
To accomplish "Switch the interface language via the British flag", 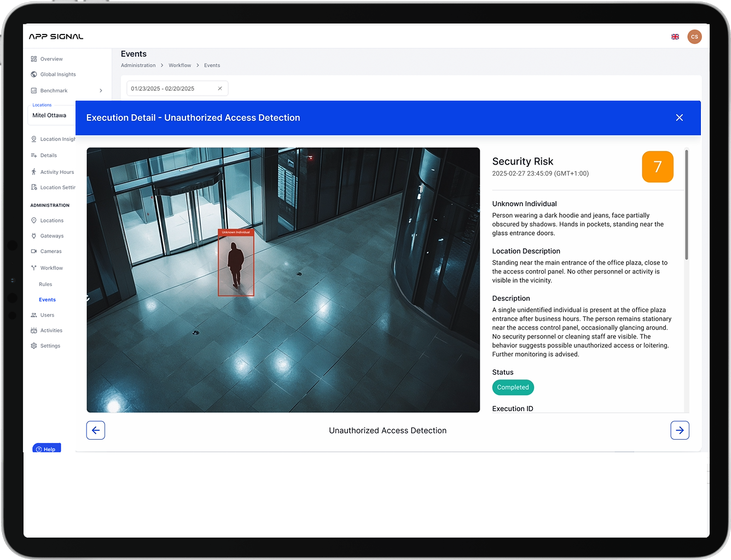I will [675, 36].
